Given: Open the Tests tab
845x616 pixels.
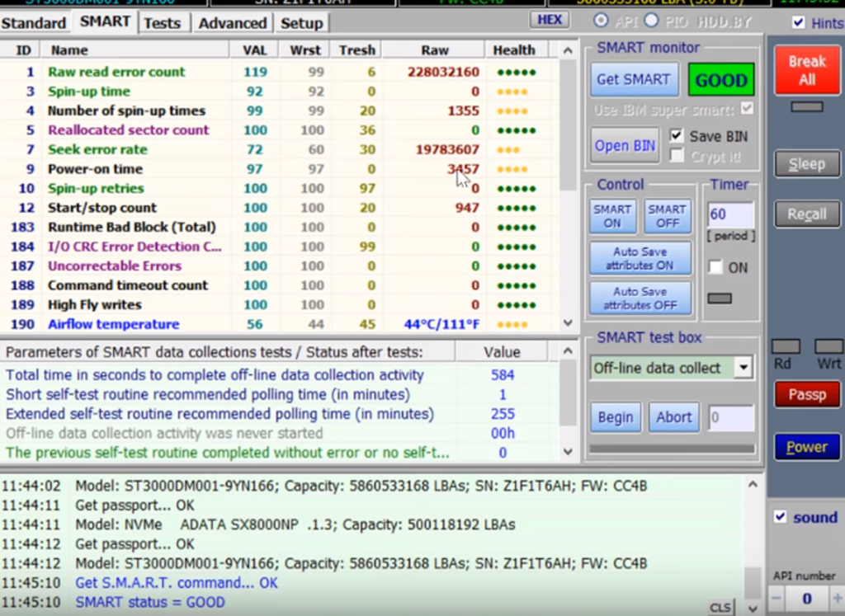Looking at the screenshot, I should pos(162,23).
